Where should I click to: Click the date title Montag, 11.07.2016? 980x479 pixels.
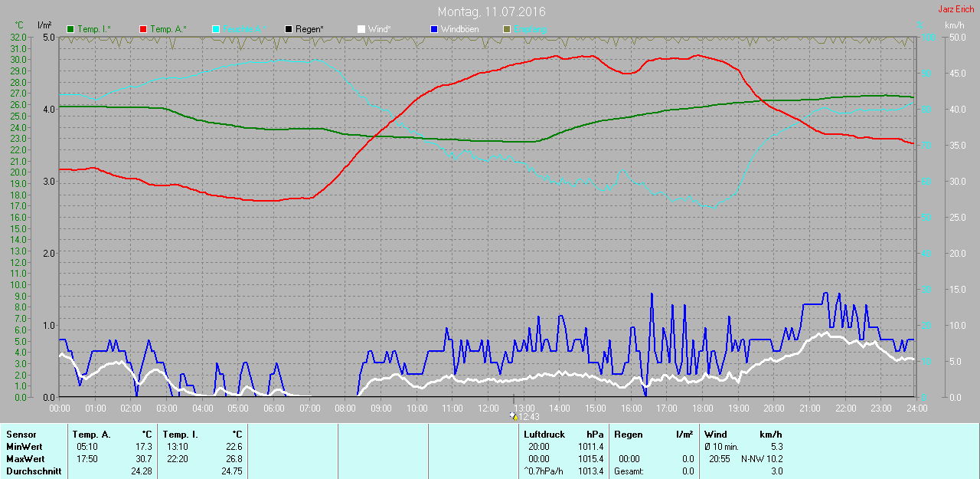(x=492, y=12)
